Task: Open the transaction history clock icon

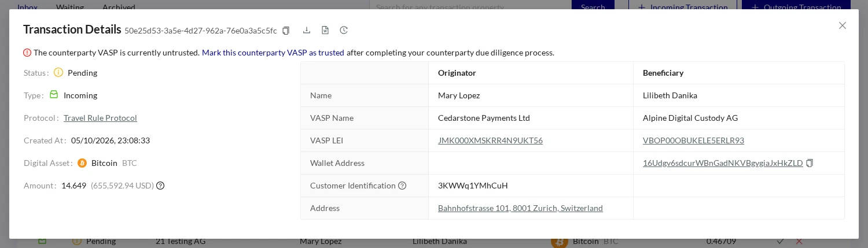Action: click(344, 30)
